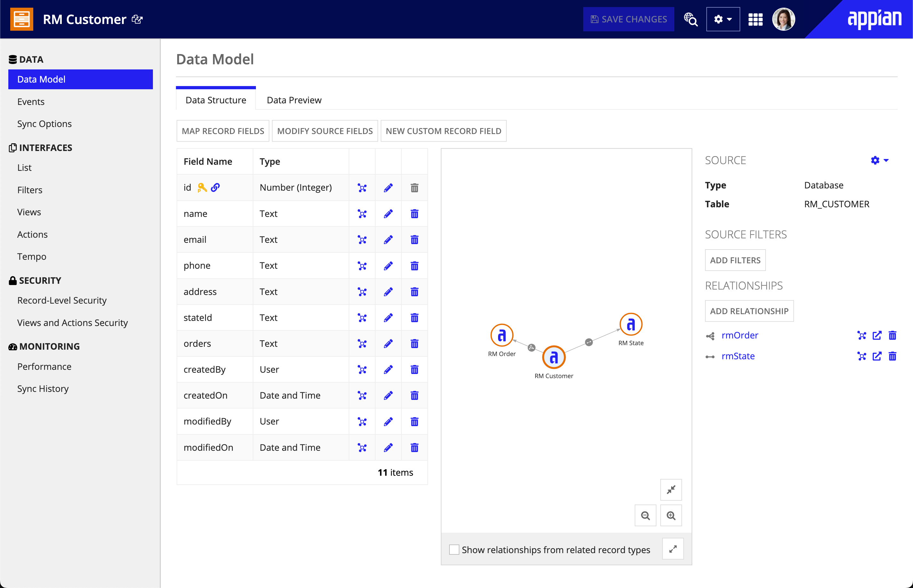Fit diagram to view with collapse arrows
Image resolution: width=913 pixels, height=588 pixels.
click(671, 489)
